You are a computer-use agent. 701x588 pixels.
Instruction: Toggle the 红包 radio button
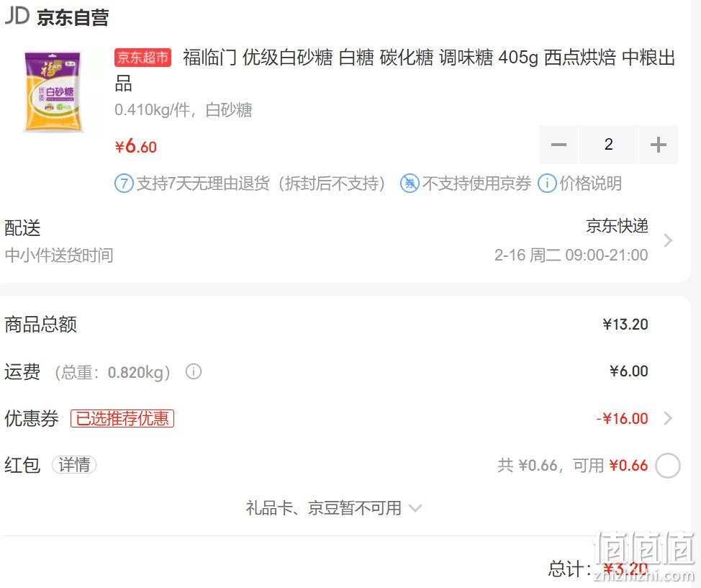(668, 466)
